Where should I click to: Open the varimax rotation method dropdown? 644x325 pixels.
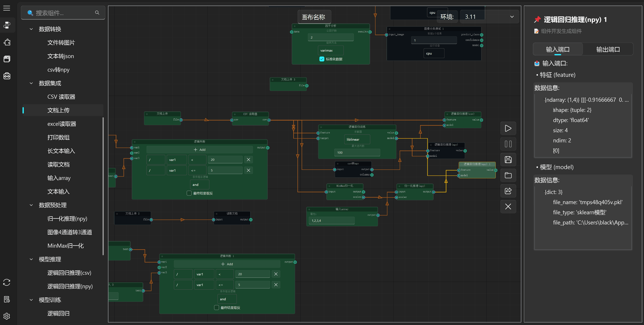[x=331, y=50]
